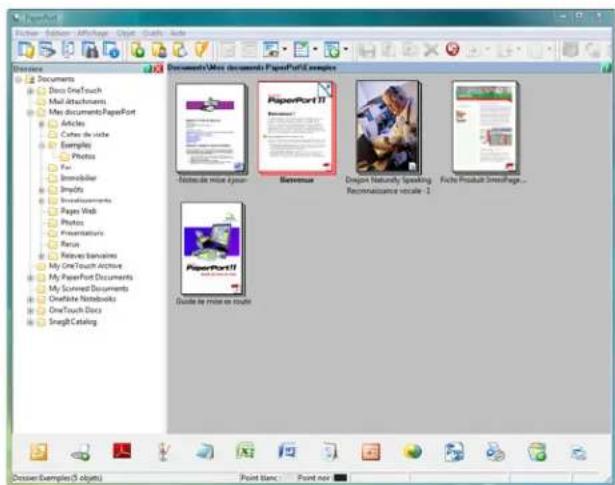615x485 pixels.
Task: Select the Dragon Naturally Speaking thumbnail
Action: (x=388, y=127)
